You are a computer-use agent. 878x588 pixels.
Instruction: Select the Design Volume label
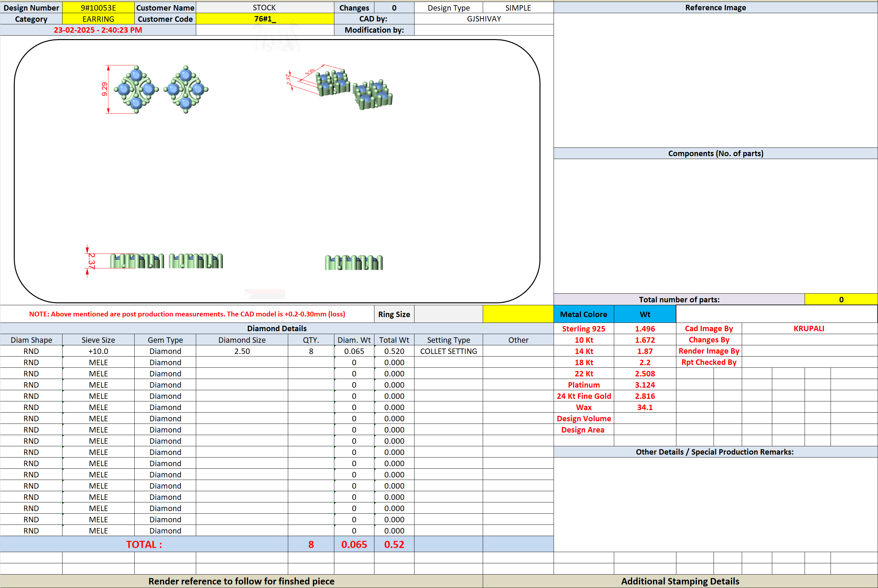pos(584,418)
